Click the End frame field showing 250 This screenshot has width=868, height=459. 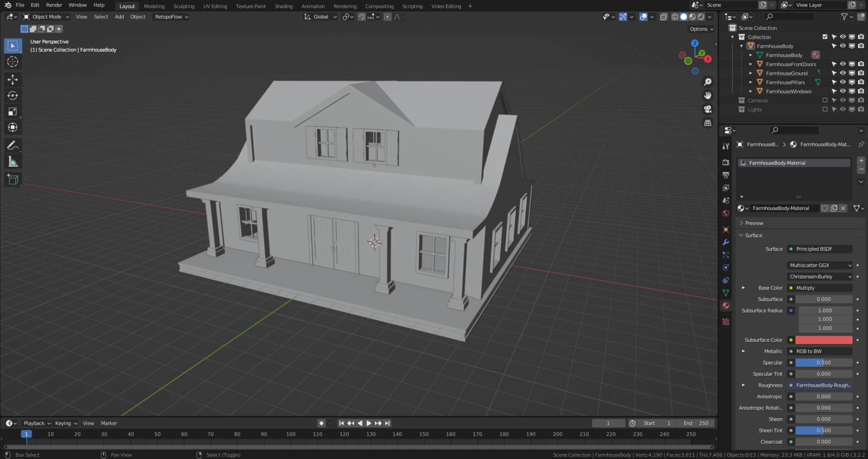click(x=696, y=423)
